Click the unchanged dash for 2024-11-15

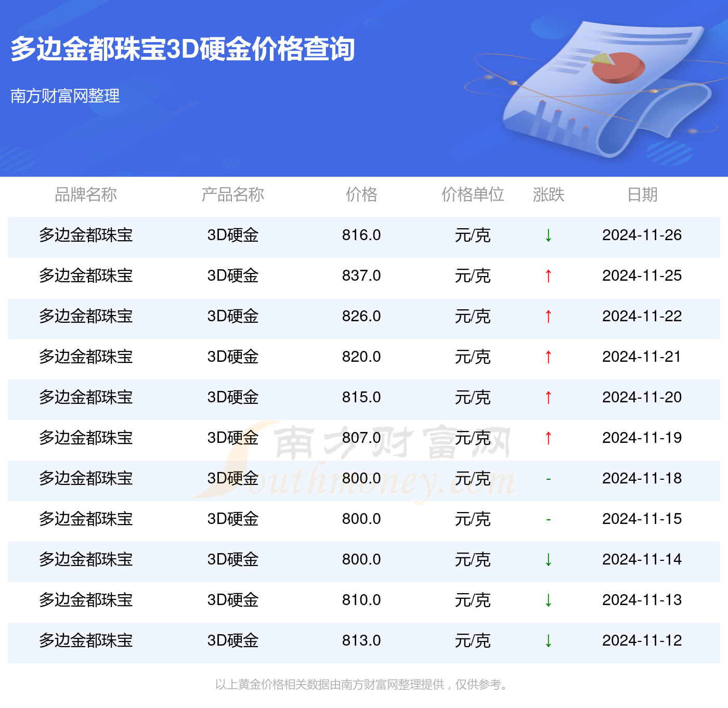[x=548, y=519]
